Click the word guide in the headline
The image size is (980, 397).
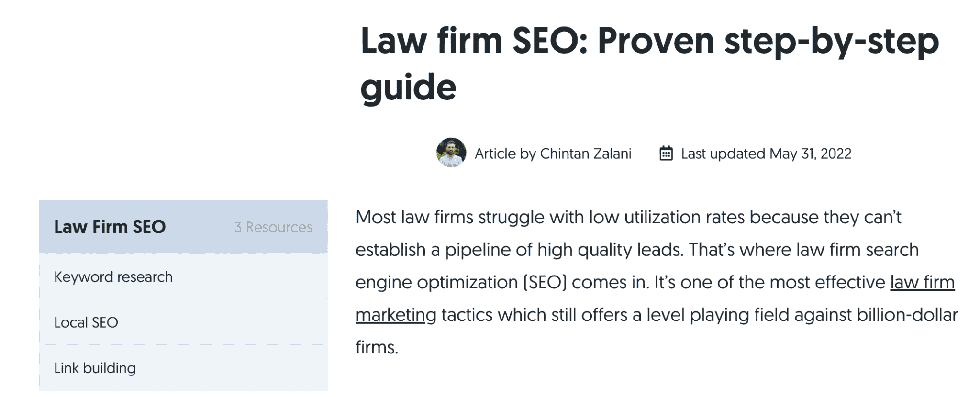408,88
